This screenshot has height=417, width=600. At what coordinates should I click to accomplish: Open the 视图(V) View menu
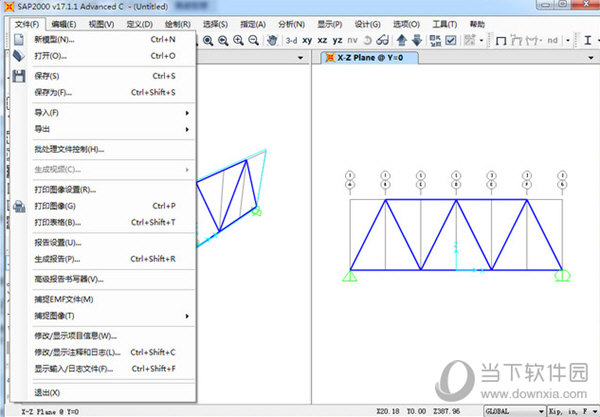101,24
